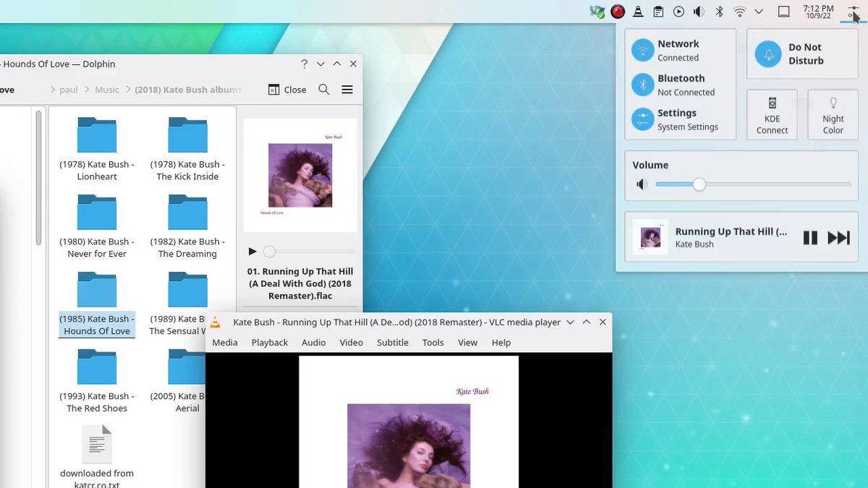Open the clipboard tray icon
The height and width of the screenshot is (488, 868).
pos(658,12)
